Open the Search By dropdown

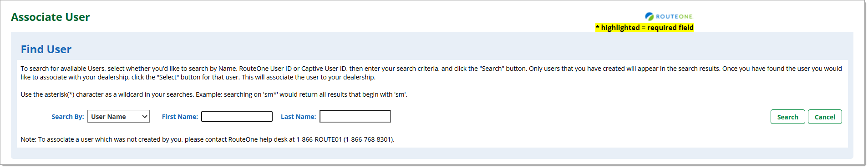[118, 117]
